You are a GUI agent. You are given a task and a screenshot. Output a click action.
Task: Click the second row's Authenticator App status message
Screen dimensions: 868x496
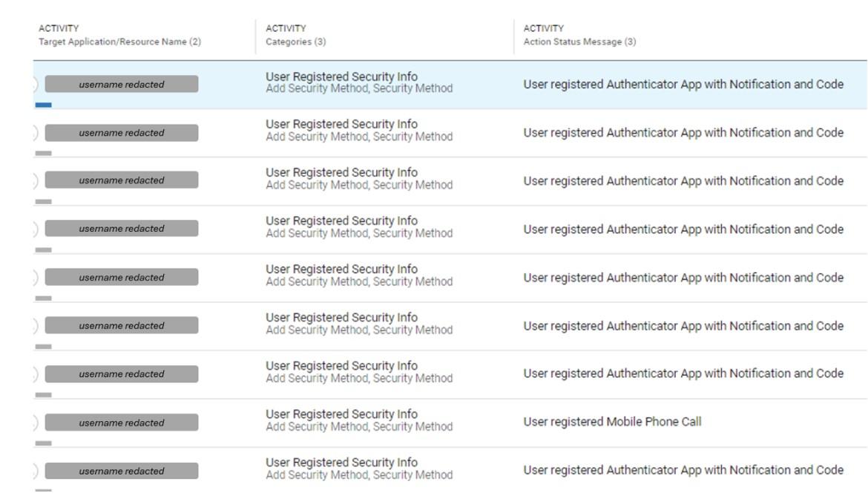[x=683, y=133]
